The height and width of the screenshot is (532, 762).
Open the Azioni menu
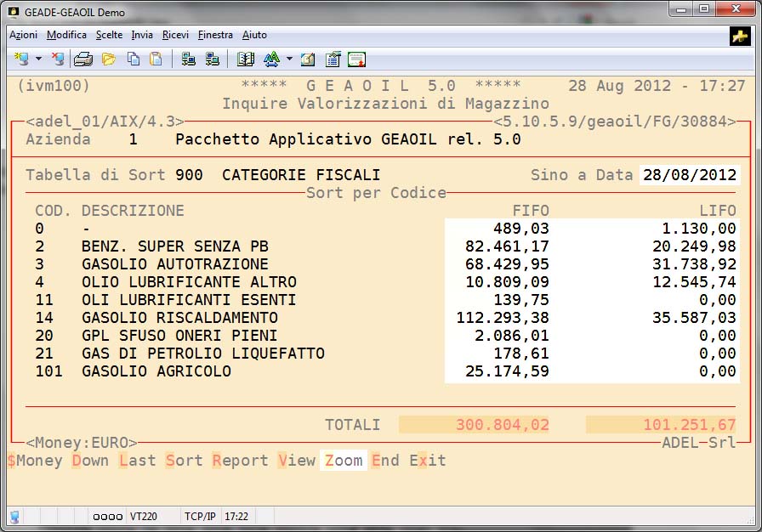[23, 35]
